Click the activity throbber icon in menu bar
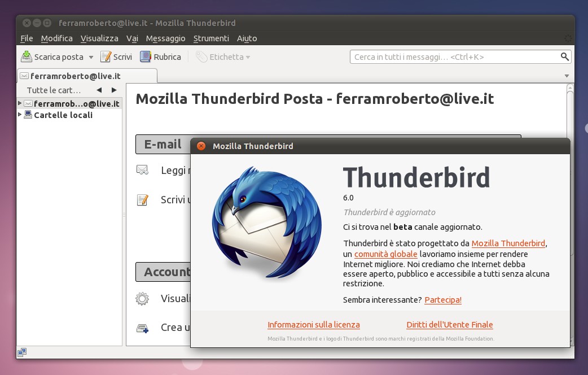 [568, 38]
